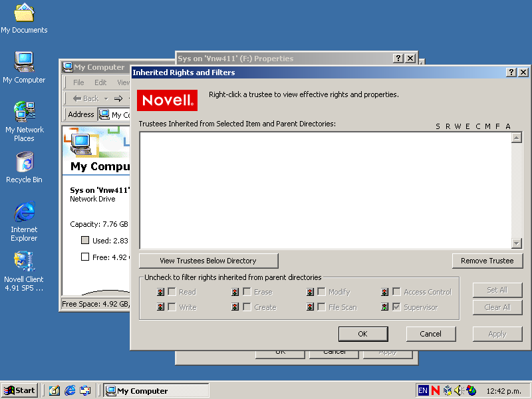This screenshot has height=399, width=532.
Task: Click the traffic light icon beside Write
Action: click(160, 307)
